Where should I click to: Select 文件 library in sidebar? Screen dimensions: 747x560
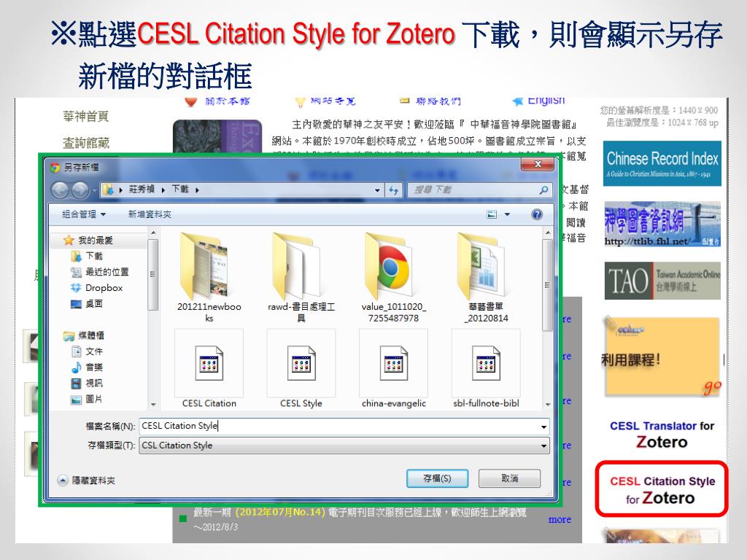[x=87, y=351]
